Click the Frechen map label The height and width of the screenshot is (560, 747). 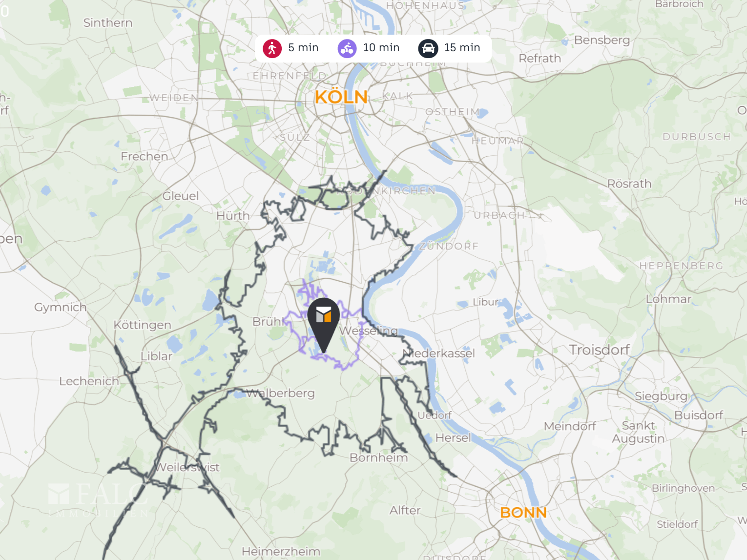click(x=145, y=156)
